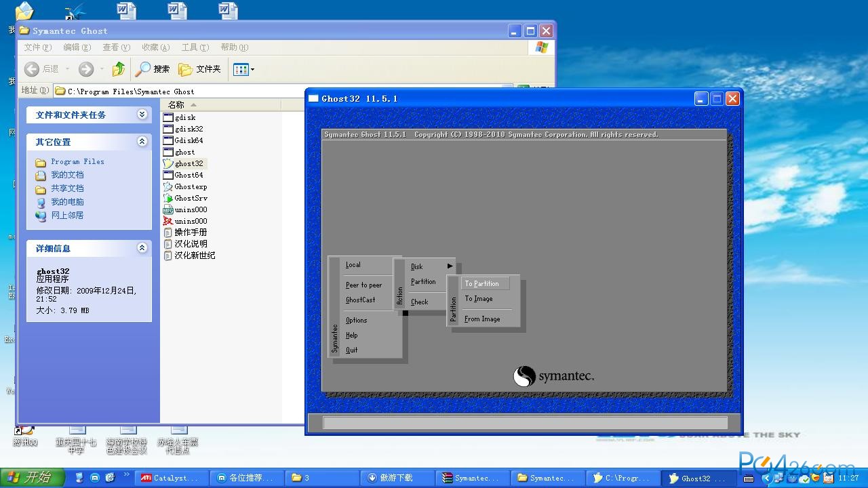This screenshot has width=868, height=488.
Task: Switch to 傲游下载 taskbar button
Action: pyautogui.click(x=397, y=478)
